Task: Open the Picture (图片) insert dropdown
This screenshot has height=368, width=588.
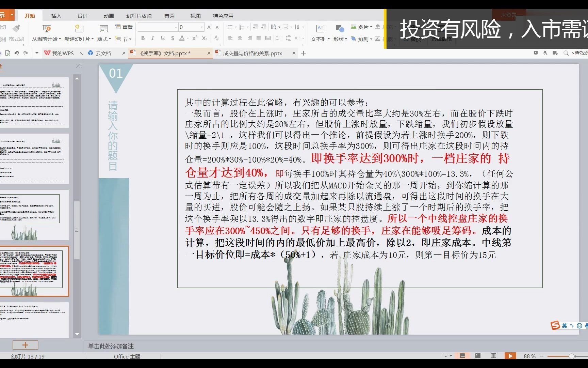Action: point(361,27)
